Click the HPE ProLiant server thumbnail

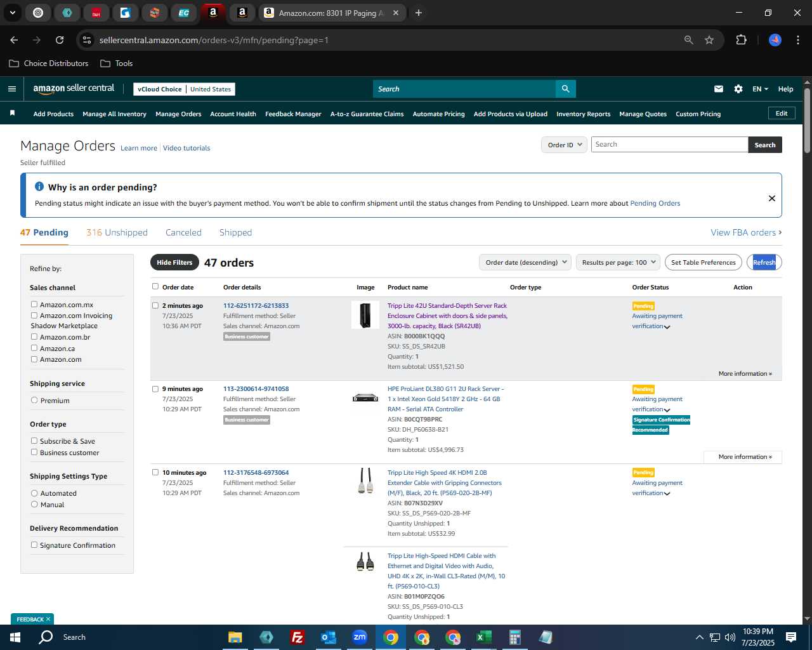[x=365, y=398]
